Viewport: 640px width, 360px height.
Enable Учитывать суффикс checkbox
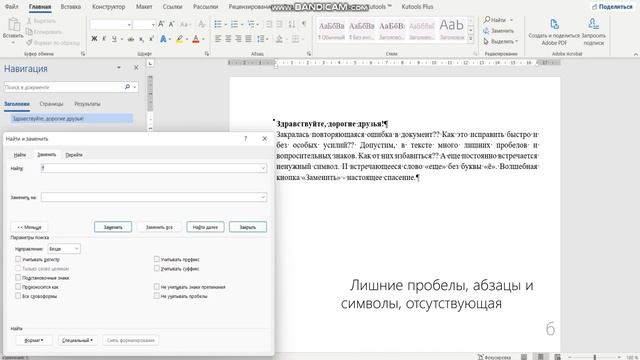(x=157, y=268)
